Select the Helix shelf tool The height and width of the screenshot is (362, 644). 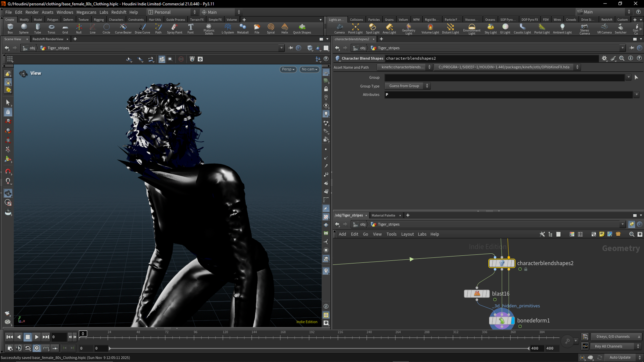[284, 28]
